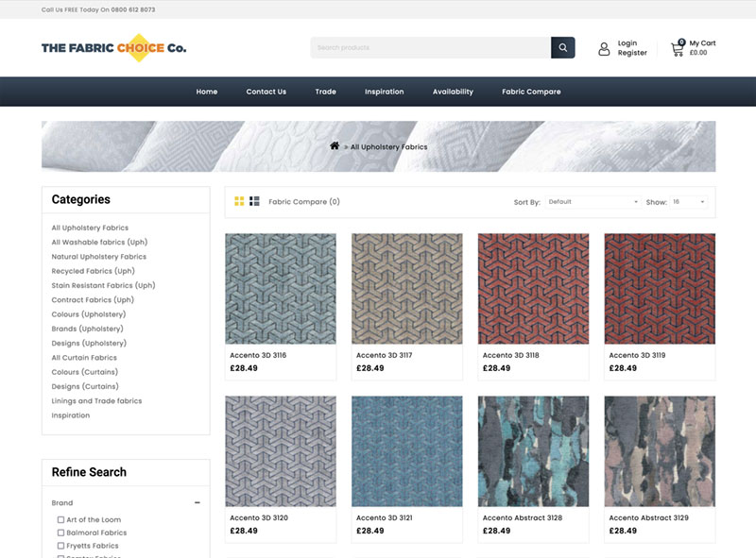
Task: Select Colours (Upholstery) category
Action: 89,314
